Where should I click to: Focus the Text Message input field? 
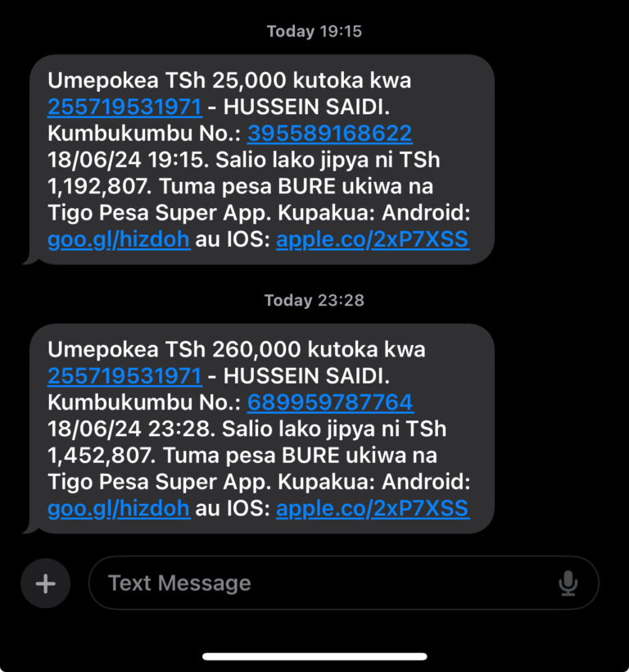tap(343, 583)
